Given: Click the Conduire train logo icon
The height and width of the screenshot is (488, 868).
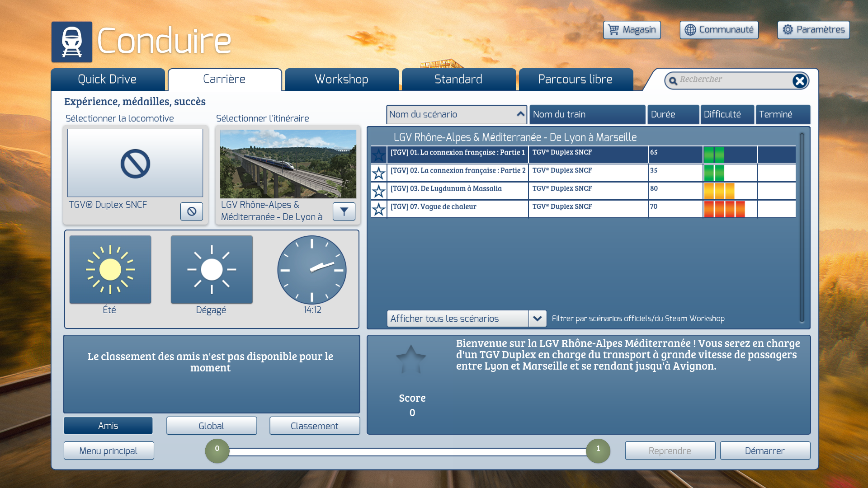Looking at the screenshot, I should pos(72,42).
